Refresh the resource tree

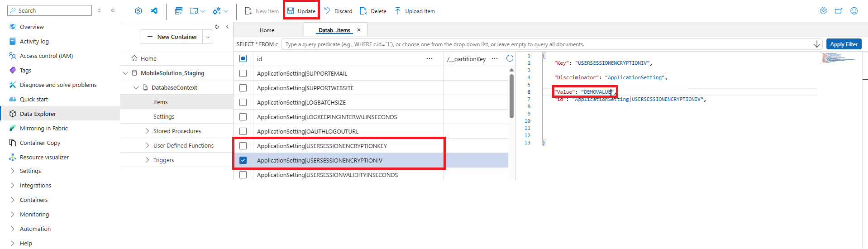point(217,27)
